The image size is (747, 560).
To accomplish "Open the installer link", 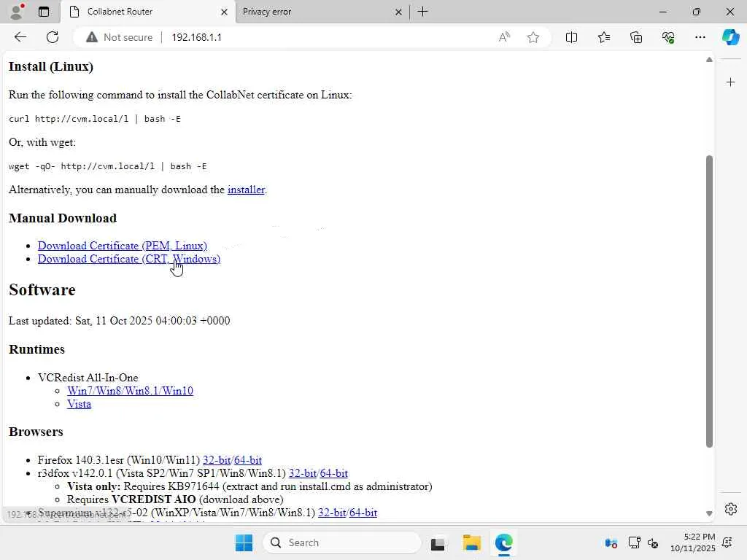I will [x=246, y=190].
